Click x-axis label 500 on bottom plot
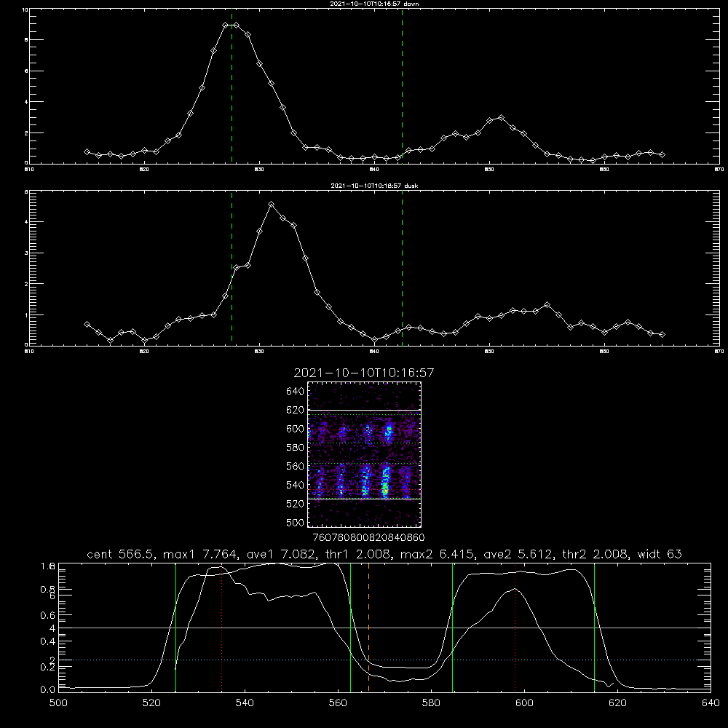 point(58,703)
